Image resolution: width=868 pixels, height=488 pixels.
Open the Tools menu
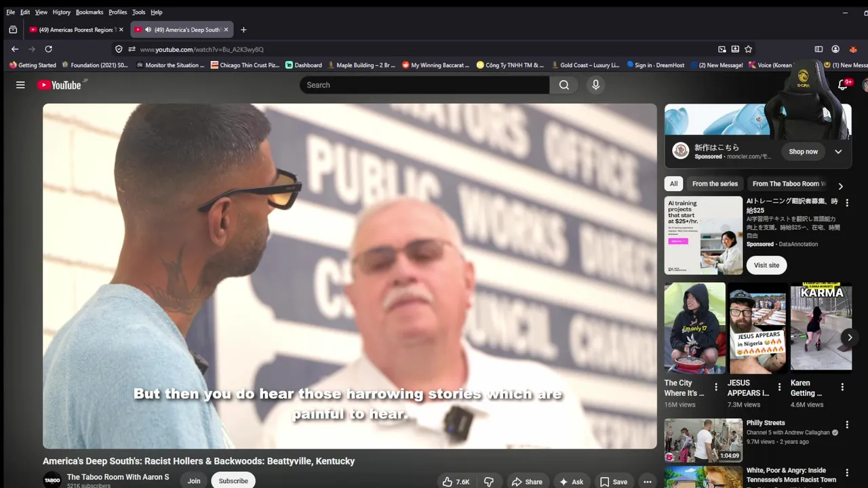point(138,12)
